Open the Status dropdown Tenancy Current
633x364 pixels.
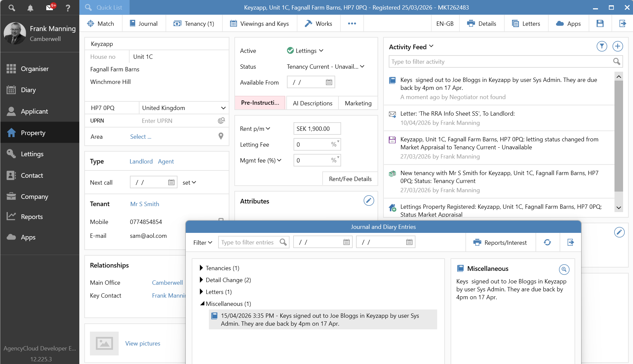coord(325,67)
